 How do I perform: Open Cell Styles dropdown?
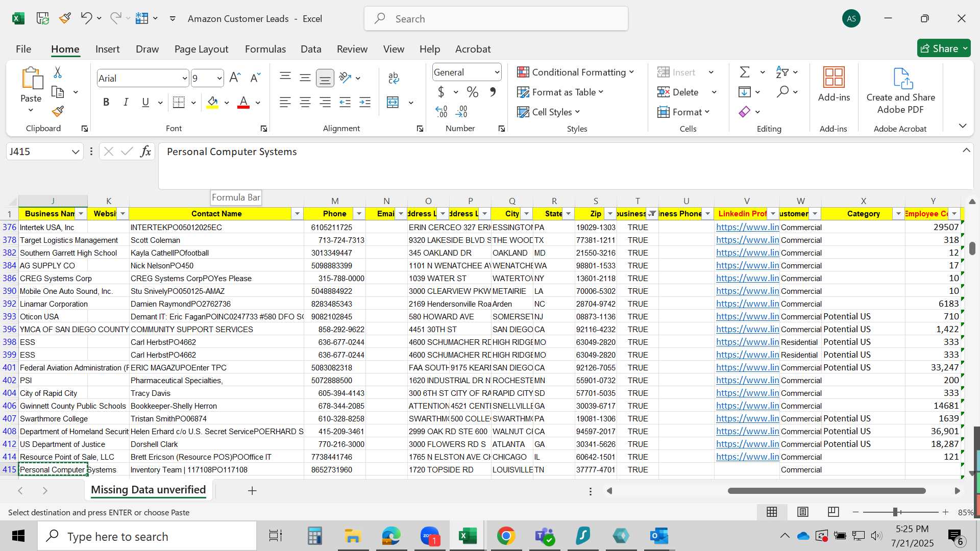548,112
